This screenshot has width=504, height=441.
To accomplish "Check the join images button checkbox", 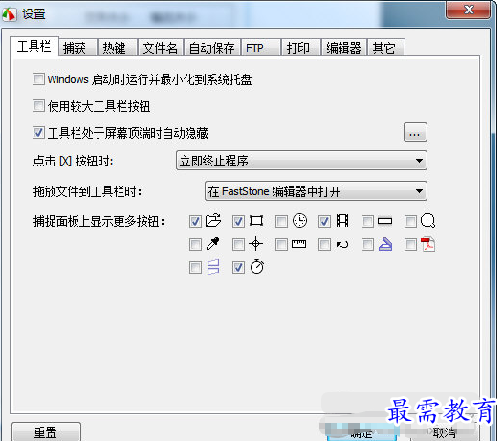I will coord(195,268).
